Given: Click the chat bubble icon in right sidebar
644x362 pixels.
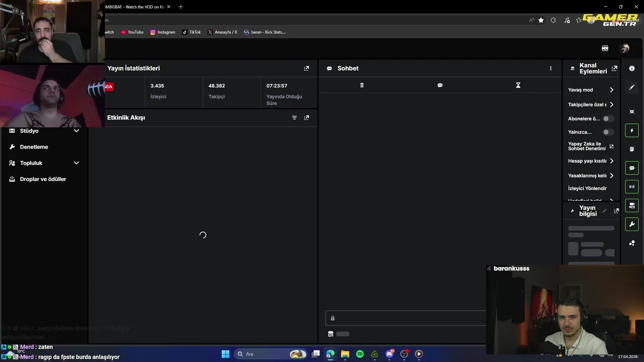Looking at the screenshot, I should coord(632,168).
